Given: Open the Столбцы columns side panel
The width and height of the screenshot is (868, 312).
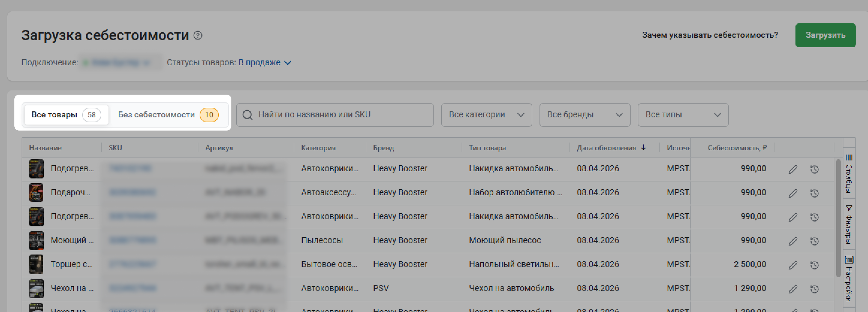Looking at the screenshot, I should (x=849, y=174).
